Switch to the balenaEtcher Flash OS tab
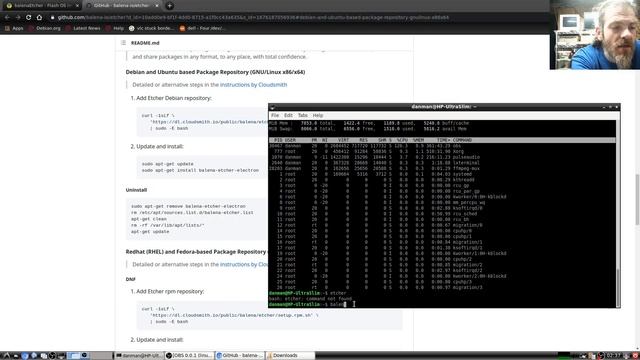 (42, 6)
